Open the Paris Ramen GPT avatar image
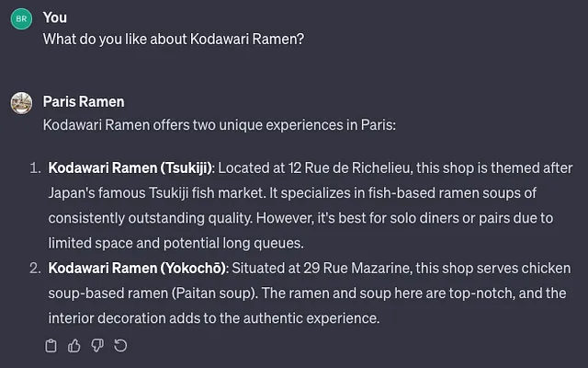This screenshot has height=368, width=588. click(x=21, y=103)
